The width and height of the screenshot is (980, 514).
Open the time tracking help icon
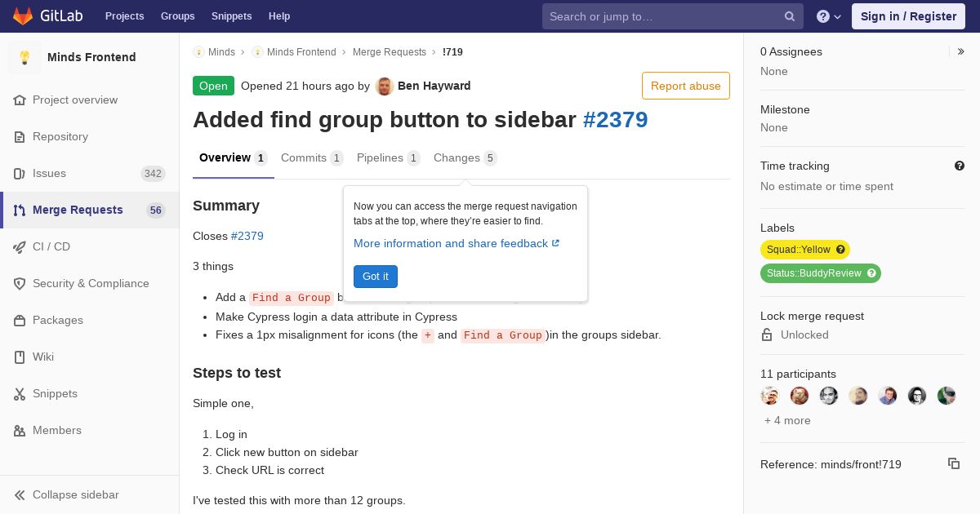[x=960, y=166]
